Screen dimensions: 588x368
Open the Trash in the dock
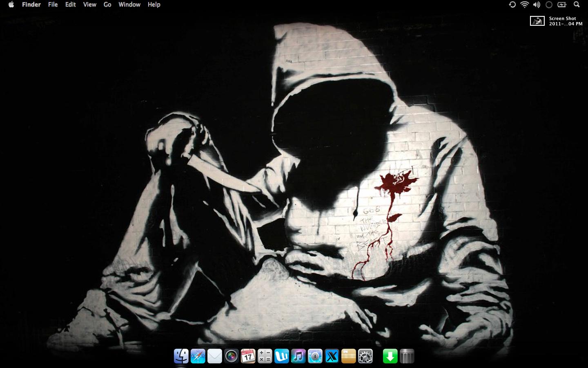click(407, 356)
